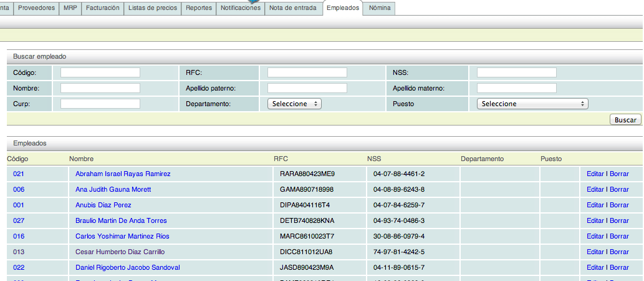Open the Proveedores tab
The height and width of the screenshot is (281, 644).
click(x=36, y=8)
